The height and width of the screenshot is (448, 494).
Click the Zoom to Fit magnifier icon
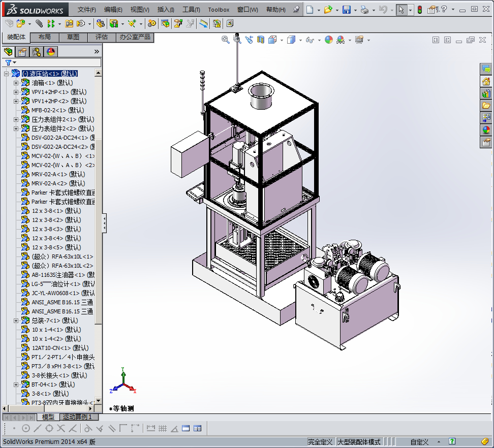(225, 40)
